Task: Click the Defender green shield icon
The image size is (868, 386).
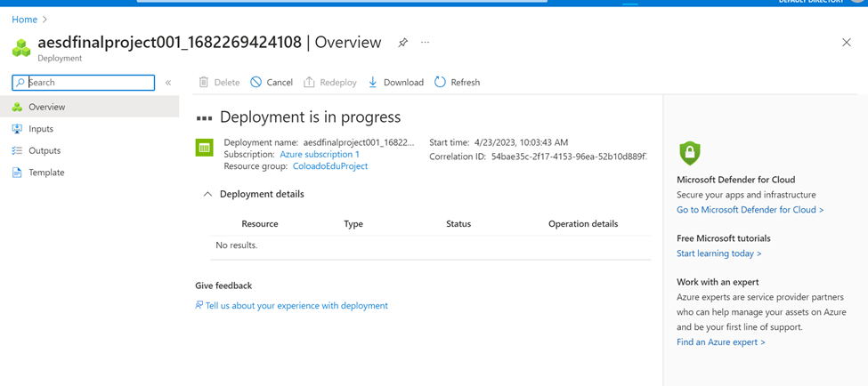Action: [689, 153]
